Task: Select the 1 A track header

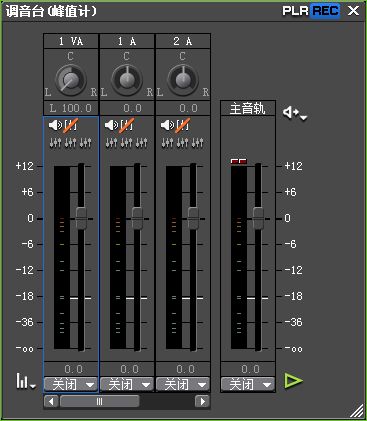Action: [x=127, y=41]
